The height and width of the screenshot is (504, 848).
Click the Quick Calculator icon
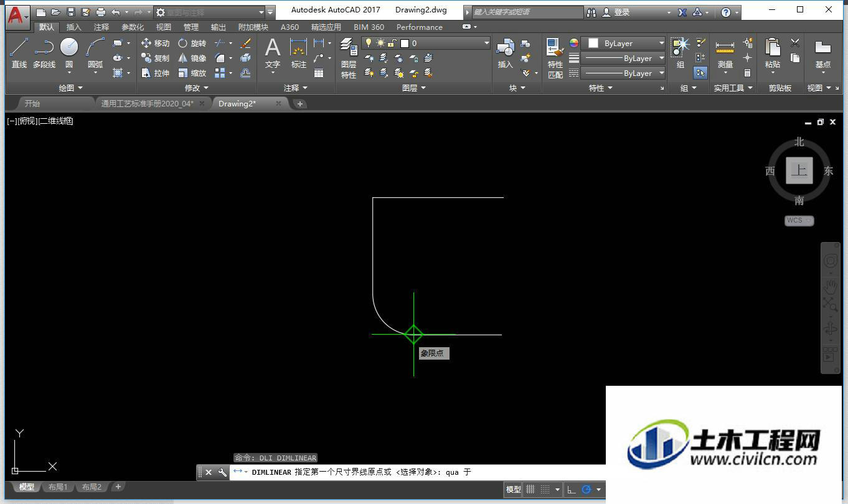(x=748, y=73)
